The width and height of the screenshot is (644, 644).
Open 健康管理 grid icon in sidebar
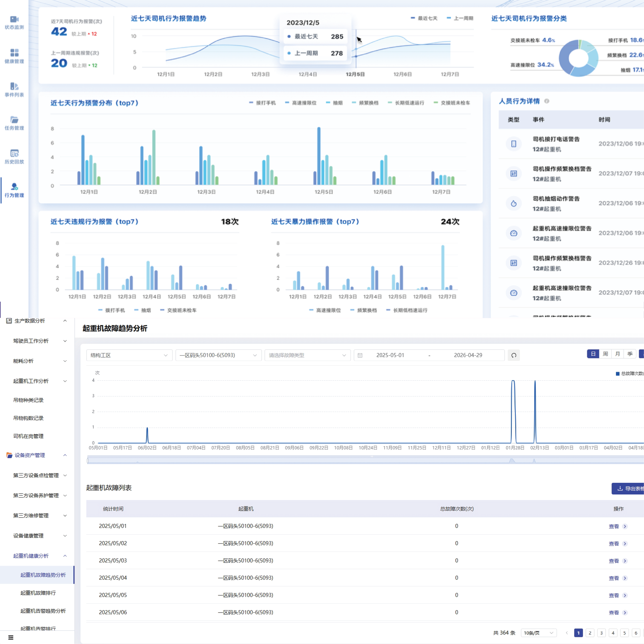click(x=14, y=53)
